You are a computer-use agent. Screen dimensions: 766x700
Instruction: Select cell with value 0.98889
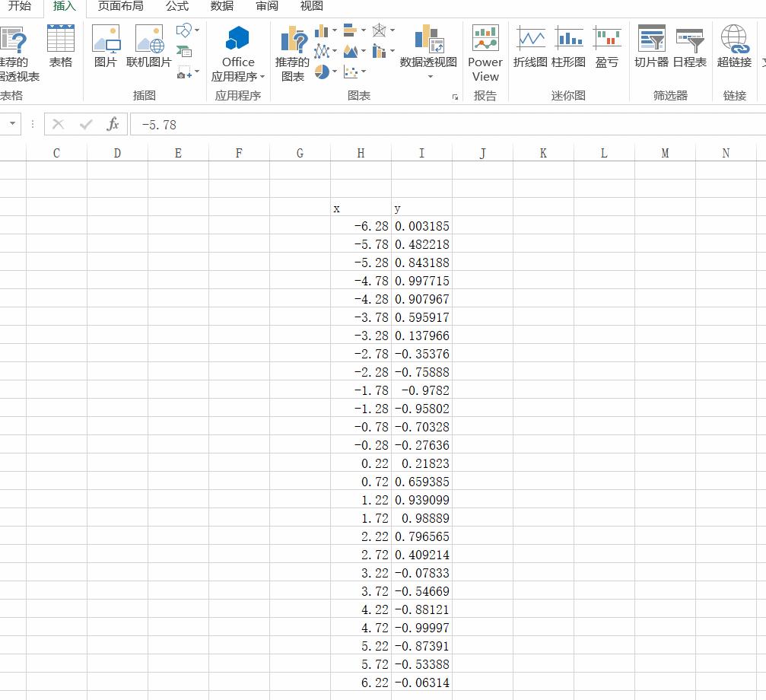point(421,518)
